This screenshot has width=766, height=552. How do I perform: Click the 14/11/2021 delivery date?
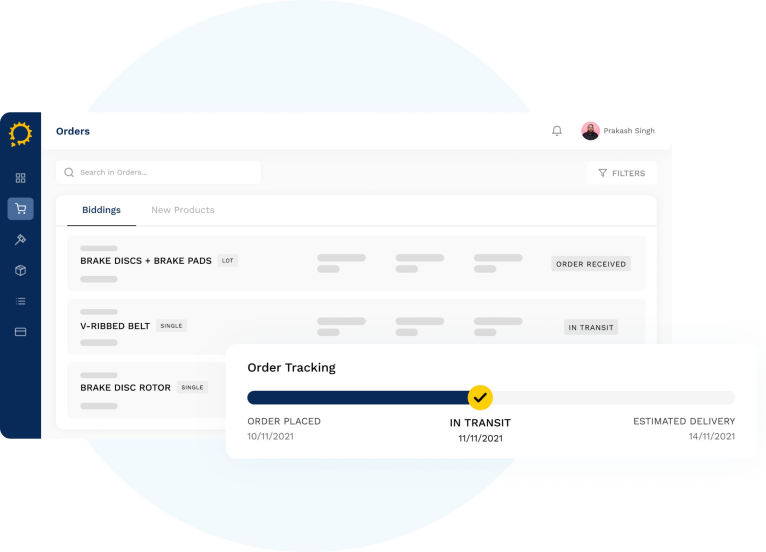click(x=712, y=436)
